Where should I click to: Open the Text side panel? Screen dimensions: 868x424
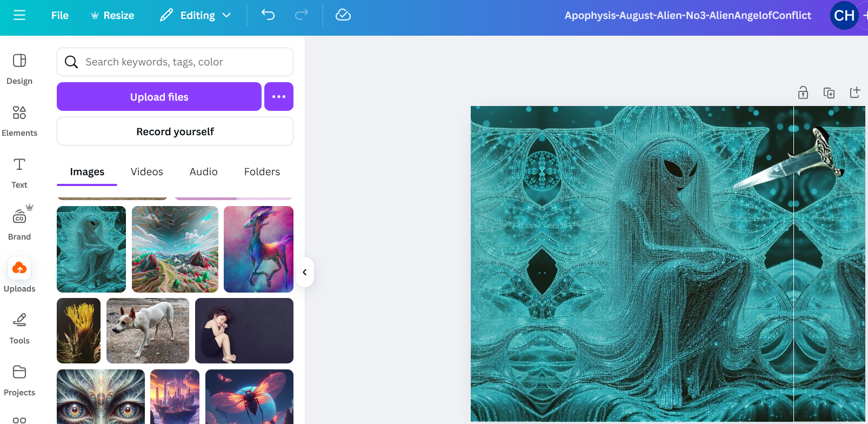(19, 173)
